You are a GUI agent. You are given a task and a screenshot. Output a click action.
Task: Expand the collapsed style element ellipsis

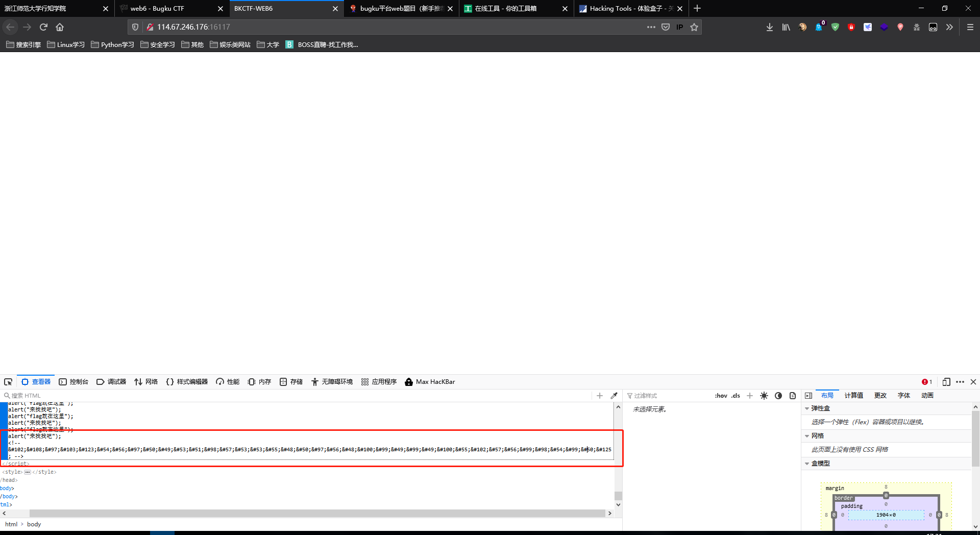tap(28, 472)
